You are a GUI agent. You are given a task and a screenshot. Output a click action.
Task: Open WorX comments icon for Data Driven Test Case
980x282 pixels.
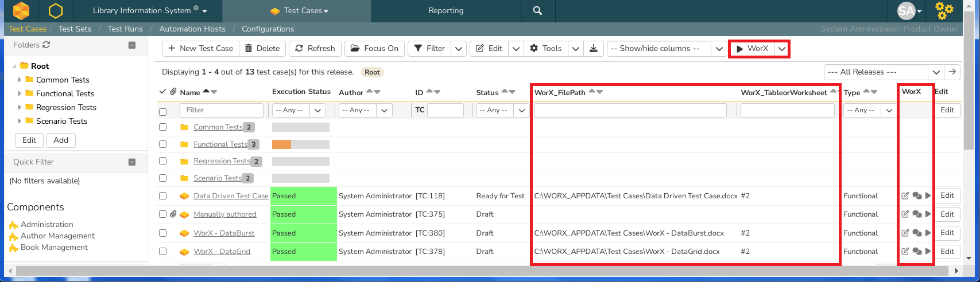pos(917,196)
